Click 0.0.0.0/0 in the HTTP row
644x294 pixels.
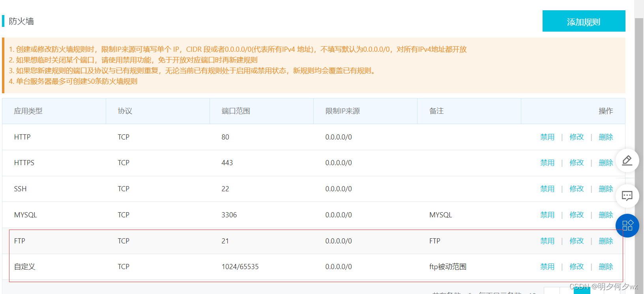[x=339, y=137]
